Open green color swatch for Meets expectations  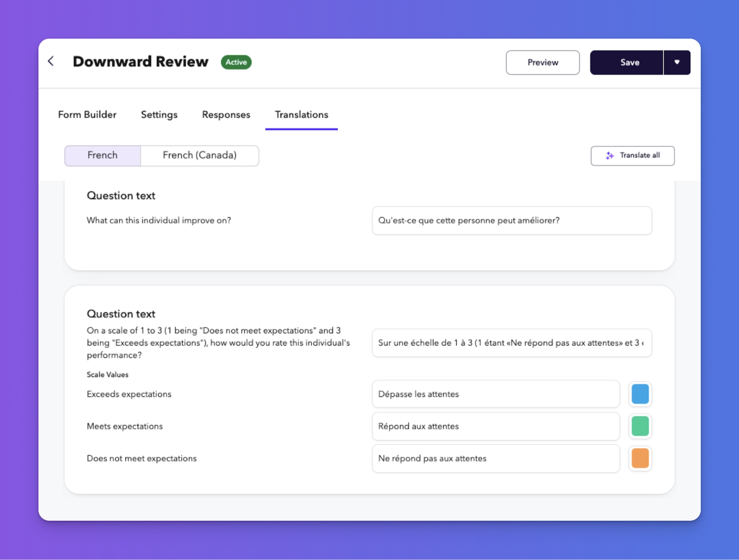pos(640,426)
